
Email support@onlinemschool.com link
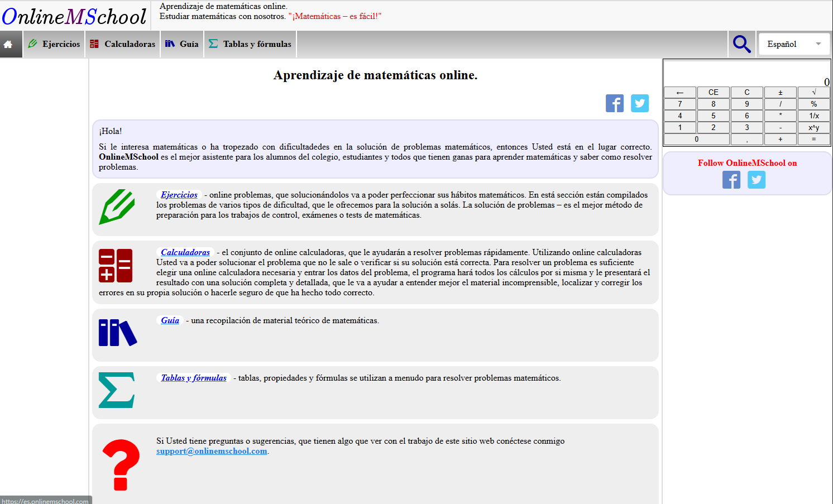212,451
